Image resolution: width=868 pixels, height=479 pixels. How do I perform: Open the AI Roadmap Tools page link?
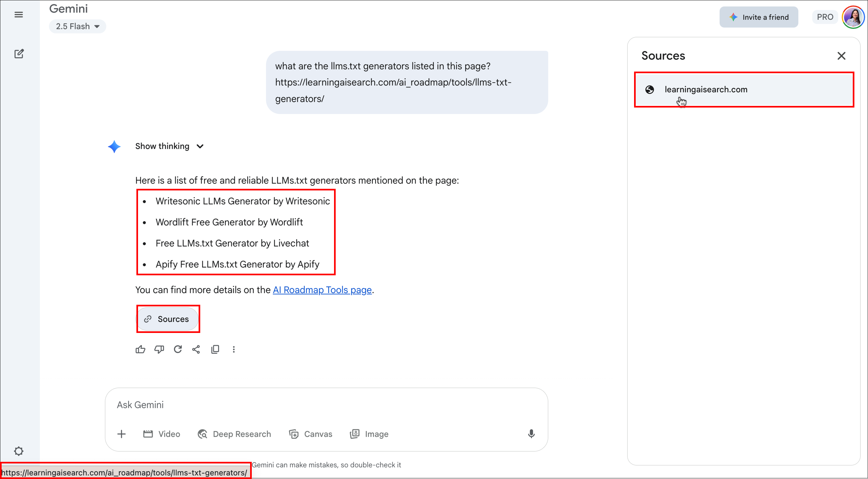click(322, 290)
